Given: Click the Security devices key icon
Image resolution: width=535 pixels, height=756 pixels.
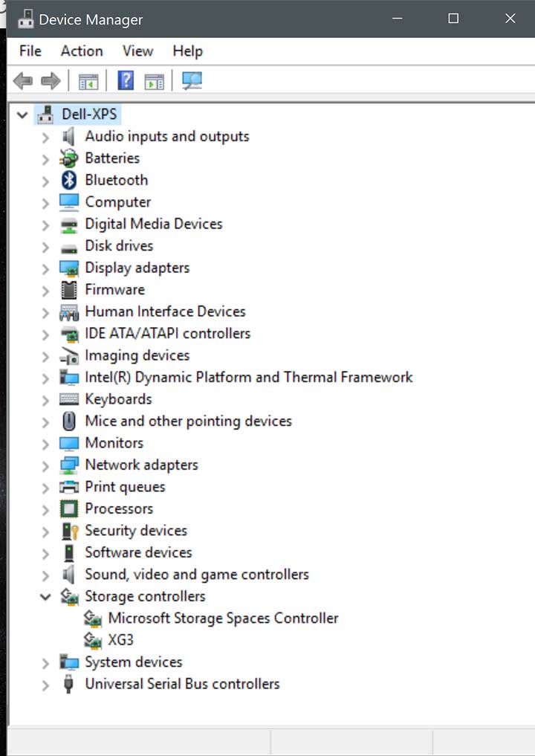Looking at the screenshot, I should (x=70, y=531).
